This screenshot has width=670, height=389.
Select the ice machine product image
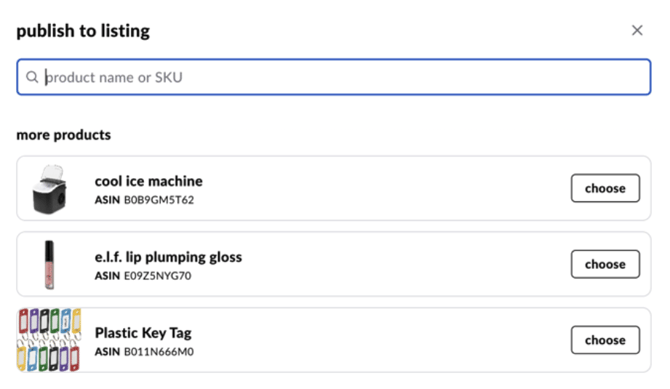50,189
